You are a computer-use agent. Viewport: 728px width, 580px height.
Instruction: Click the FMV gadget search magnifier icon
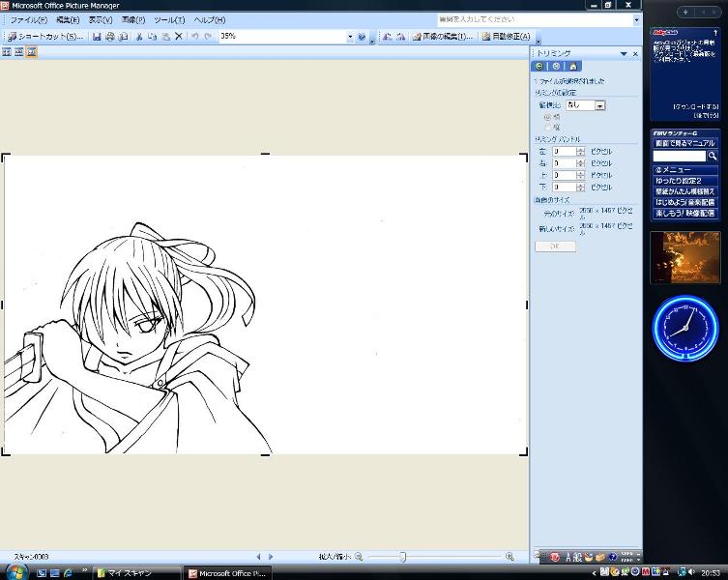coord(712,156)
